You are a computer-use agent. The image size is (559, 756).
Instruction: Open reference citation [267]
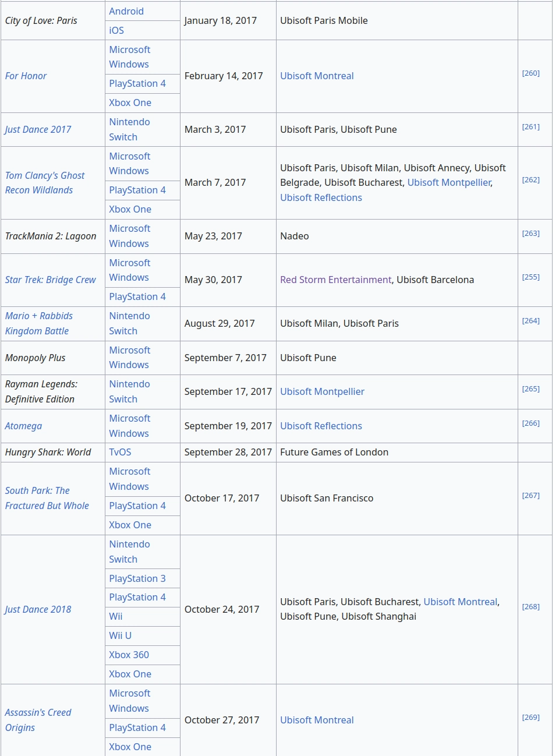(530, 495)
